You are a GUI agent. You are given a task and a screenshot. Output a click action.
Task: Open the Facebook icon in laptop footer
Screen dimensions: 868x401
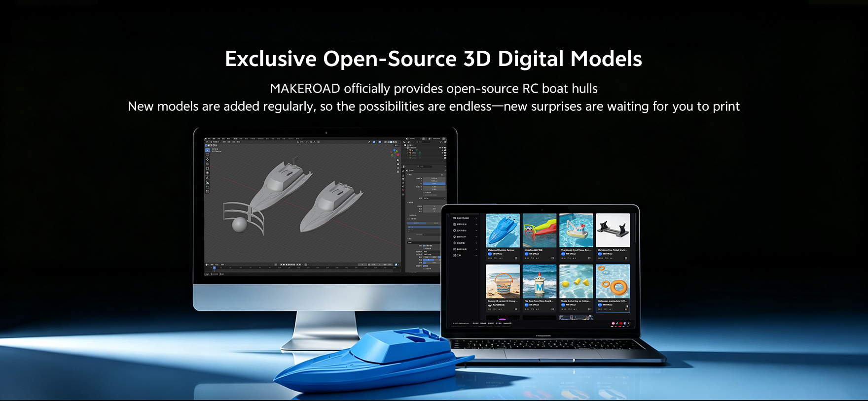pyautogui.click(x=625, y=324)
